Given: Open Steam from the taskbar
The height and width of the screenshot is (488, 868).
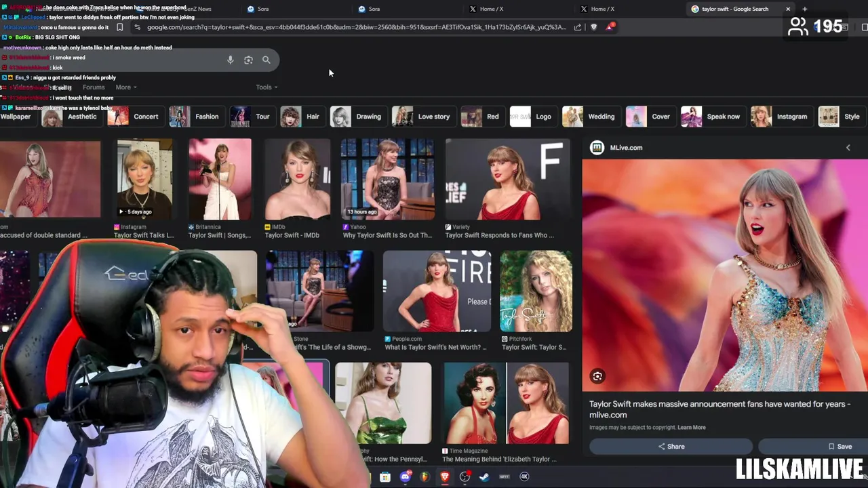Looking at the screenshot, I should [x=484, y=477].
